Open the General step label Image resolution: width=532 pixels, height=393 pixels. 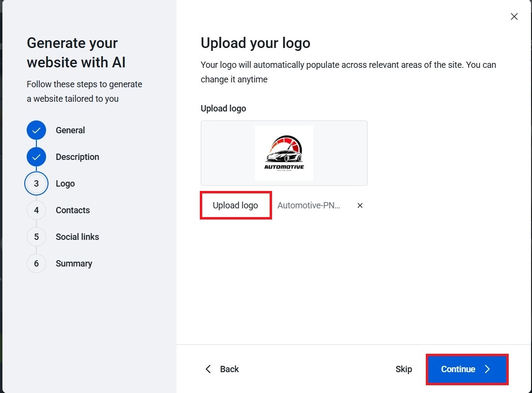(70, 130)
